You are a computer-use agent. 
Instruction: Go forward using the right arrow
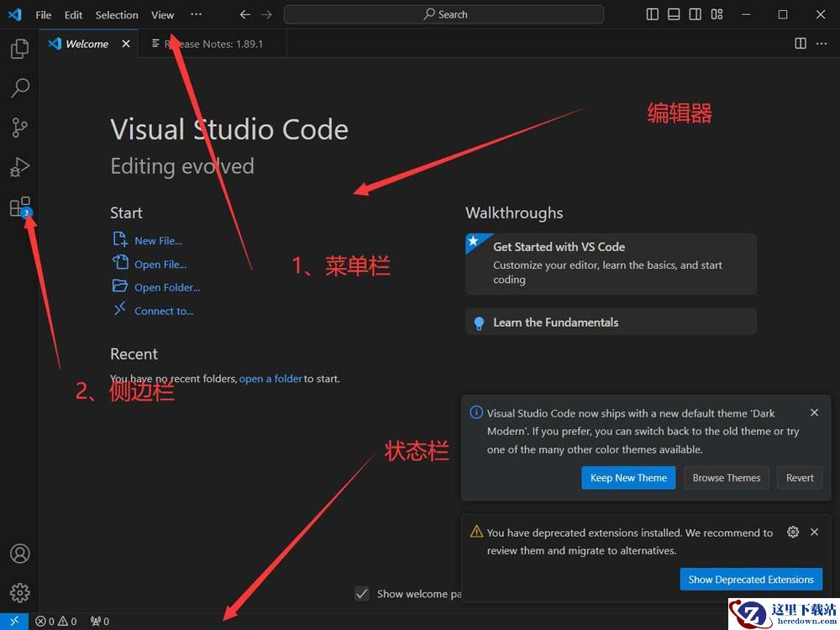pos(267,15)
